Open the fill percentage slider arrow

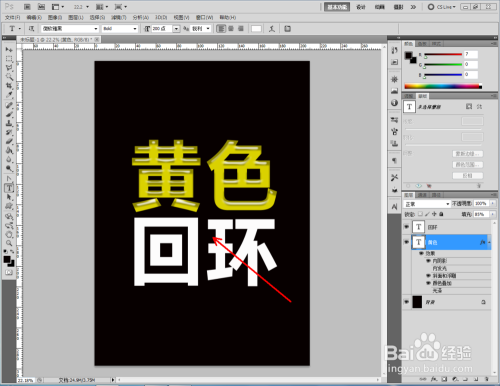click(493, 214)
